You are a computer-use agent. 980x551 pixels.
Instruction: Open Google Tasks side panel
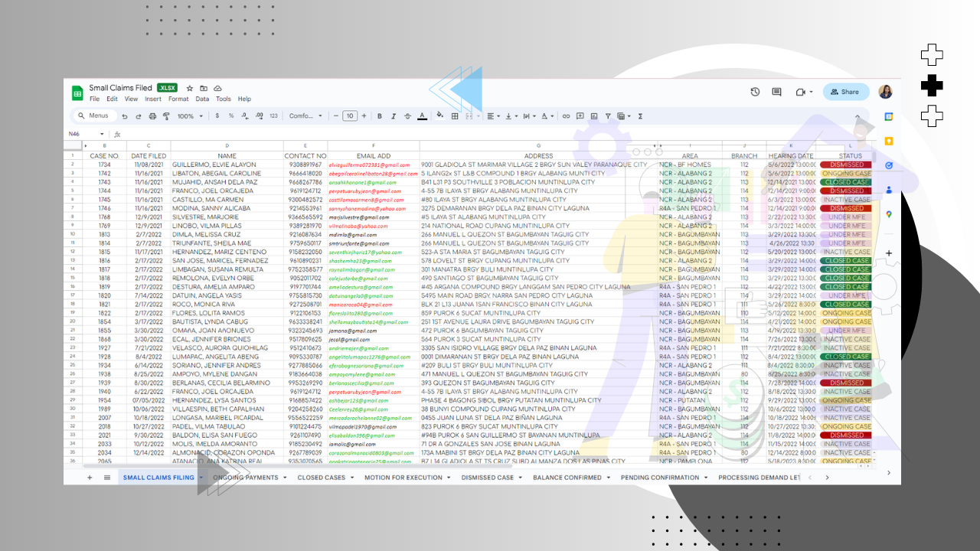pos(889,165)
